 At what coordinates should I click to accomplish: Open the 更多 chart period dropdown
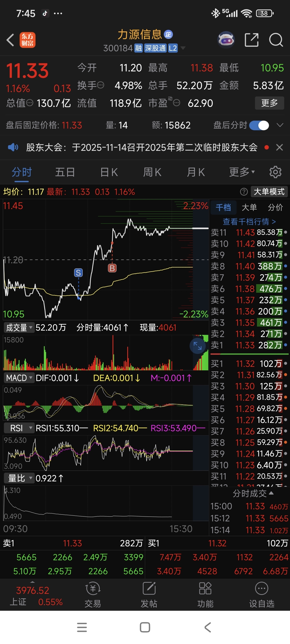point(242,172)
